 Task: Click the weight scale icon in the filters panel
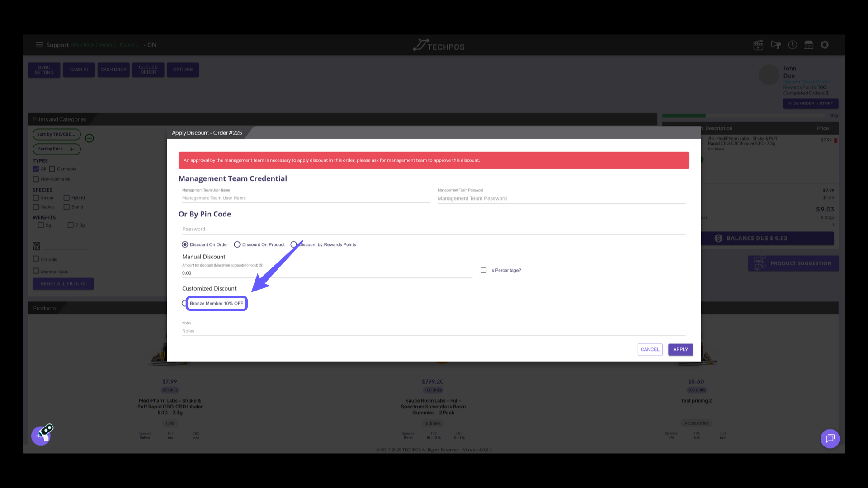click(37, 245)
